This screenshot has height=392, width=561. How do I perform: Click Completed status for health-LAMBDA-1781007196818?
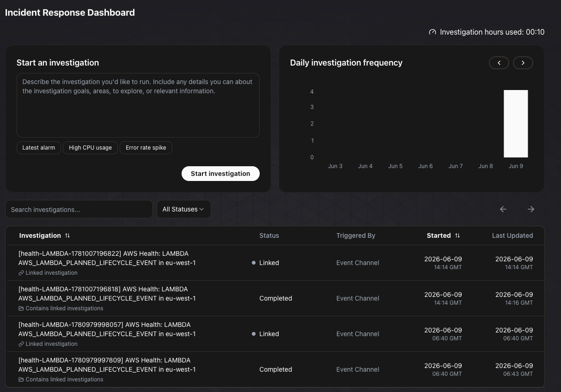coord(276,298)
